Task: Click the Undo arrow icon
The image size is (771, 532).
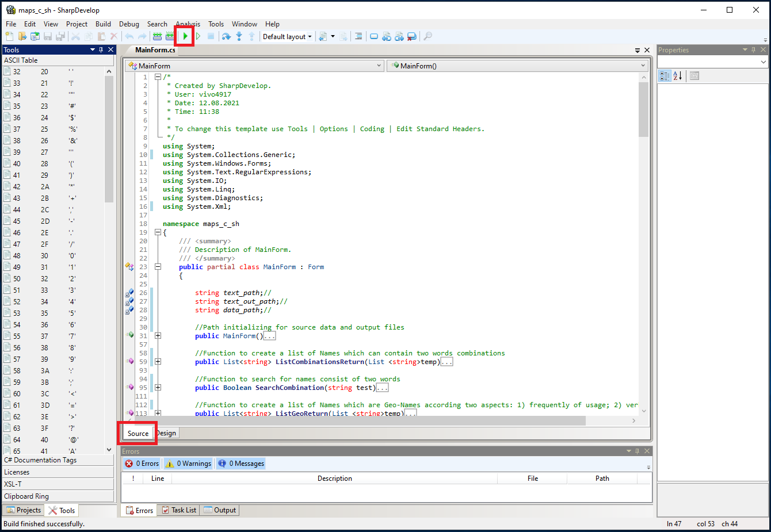Action: (129, 36)
